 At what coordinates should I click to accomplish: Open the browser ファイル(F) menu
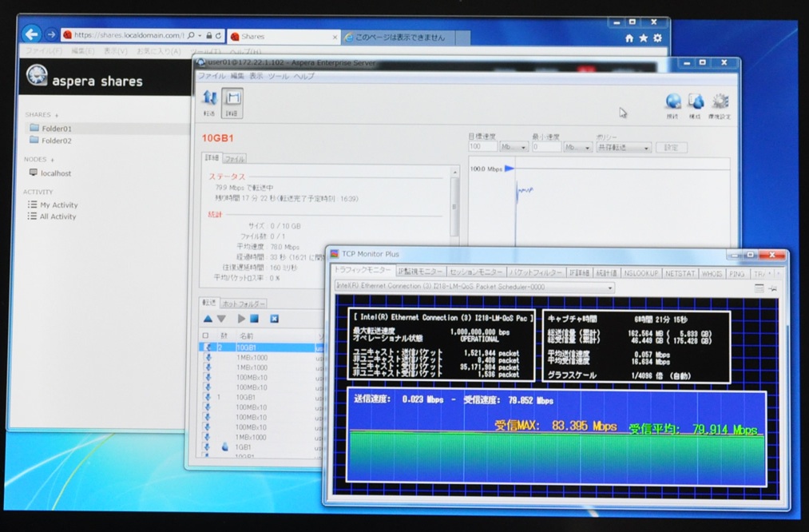(x=43, y=51)
